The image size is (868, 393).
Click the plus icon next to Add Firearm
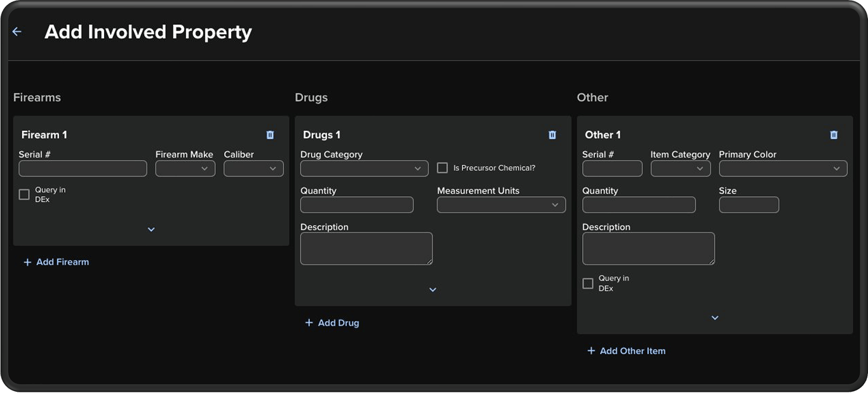point(27,262)
